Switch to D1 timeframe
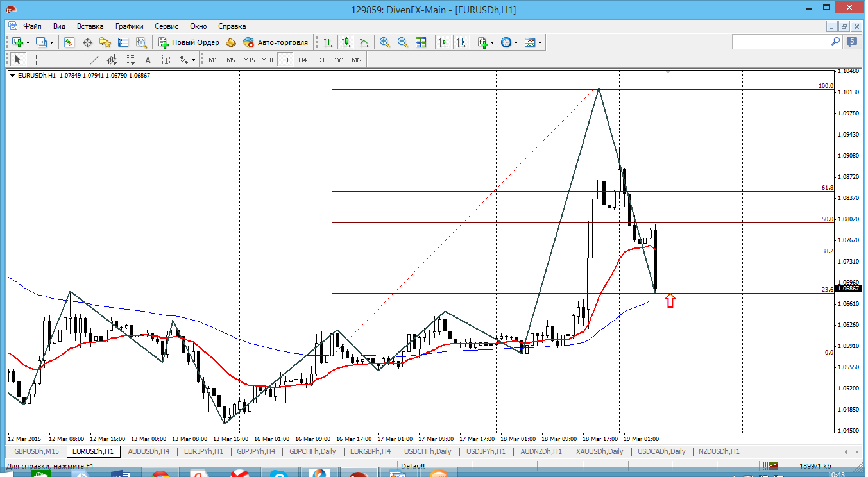The image size is (868, 477). tap(321, 60)
